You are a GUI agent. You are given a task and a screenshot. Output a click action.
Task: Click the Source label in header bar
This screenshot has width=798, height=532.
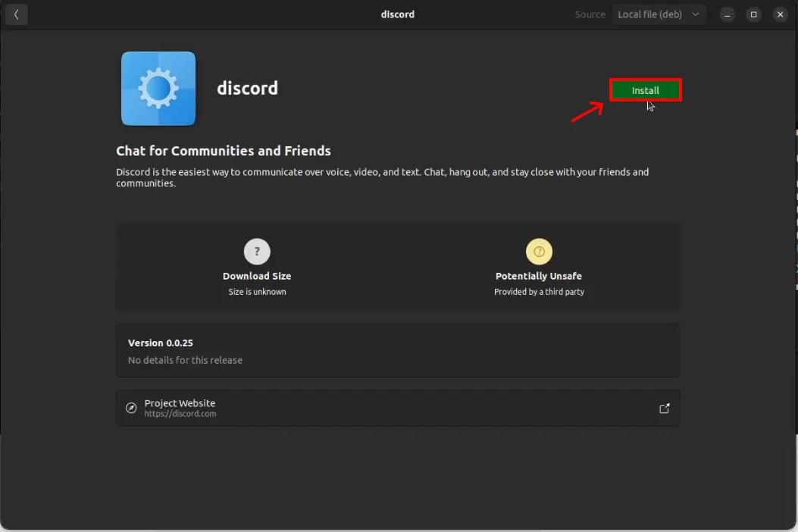590,14
